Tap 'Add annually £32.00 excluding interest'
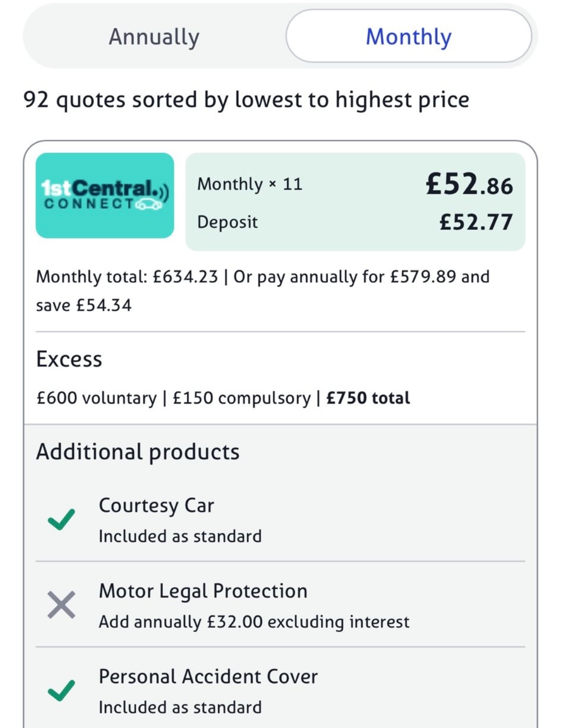The height and width of the screenshot is (728, 561). [x=254, y=622]
